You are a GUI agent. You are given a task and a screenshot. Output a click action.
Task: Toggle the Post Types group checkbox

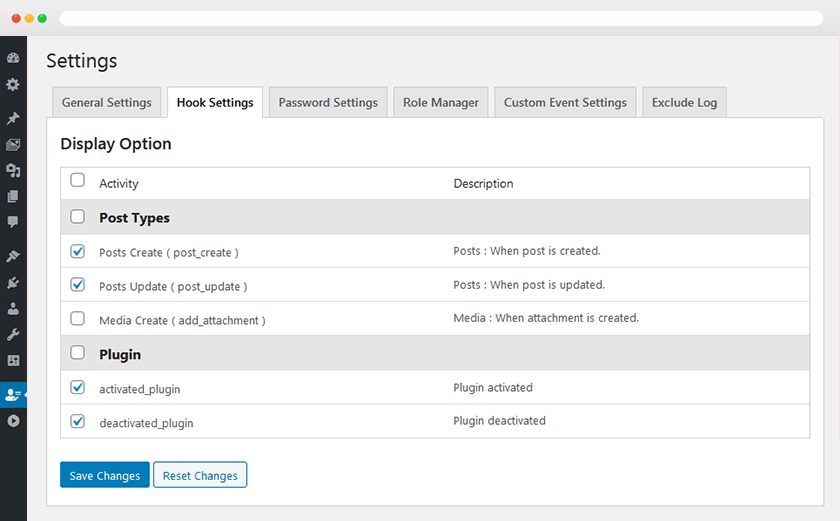coord(78,217)
